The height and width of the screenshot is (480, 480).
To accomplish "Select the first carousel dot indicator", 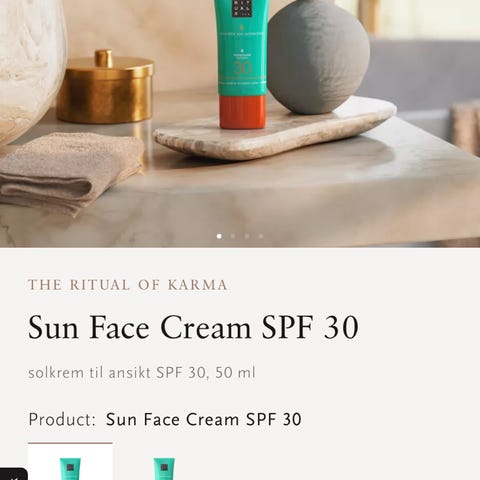I will coord(219,236).
